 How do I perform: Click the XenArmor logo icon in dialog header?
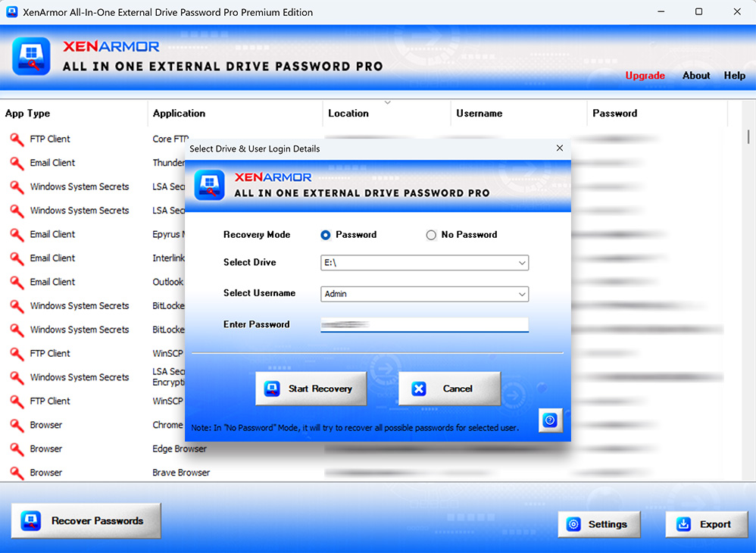(210, 185)
